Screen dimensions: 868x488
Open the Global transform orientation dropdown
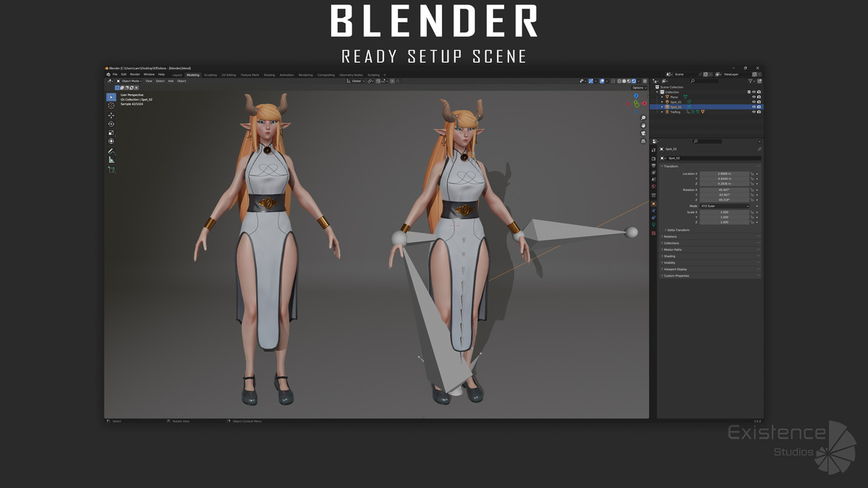356,81
